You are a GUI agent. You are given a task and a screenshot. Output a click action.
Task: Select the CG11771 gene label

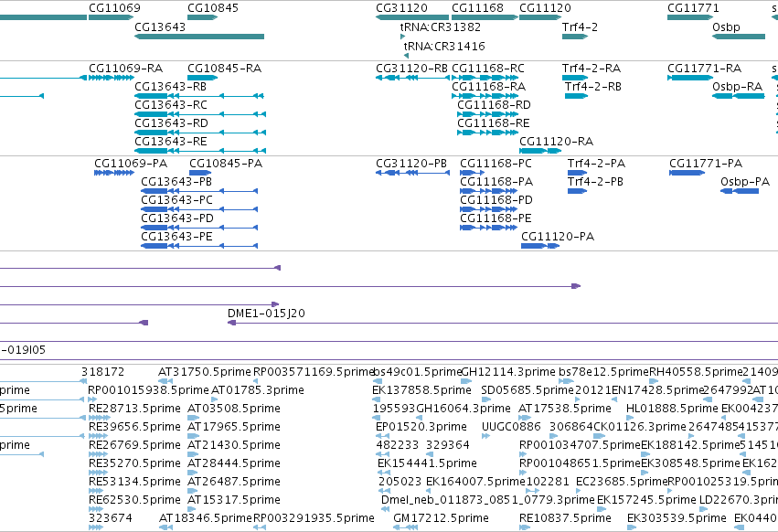[x=693, y=8]
